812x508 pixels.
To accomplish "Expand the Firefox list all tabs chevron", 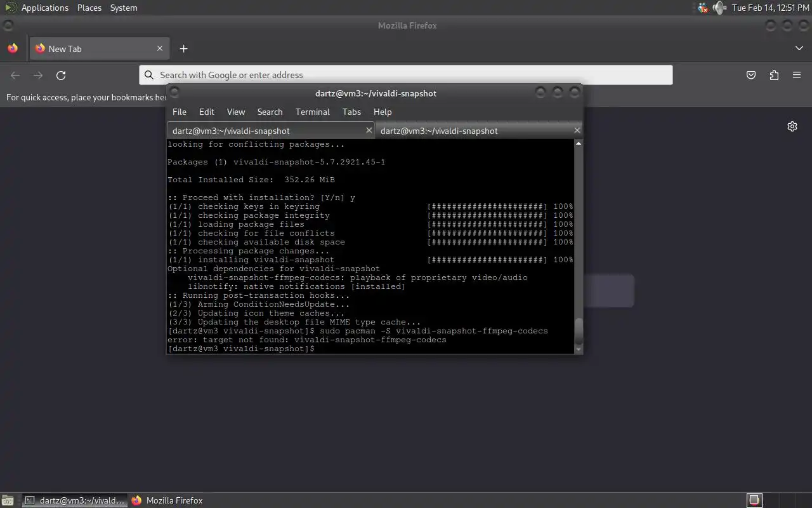I will click(x=799, y=48).
